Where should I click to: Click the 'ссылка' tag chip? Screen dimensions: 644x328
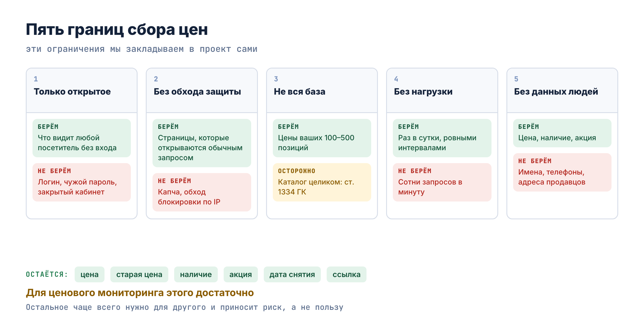click(x=347, y=274)
